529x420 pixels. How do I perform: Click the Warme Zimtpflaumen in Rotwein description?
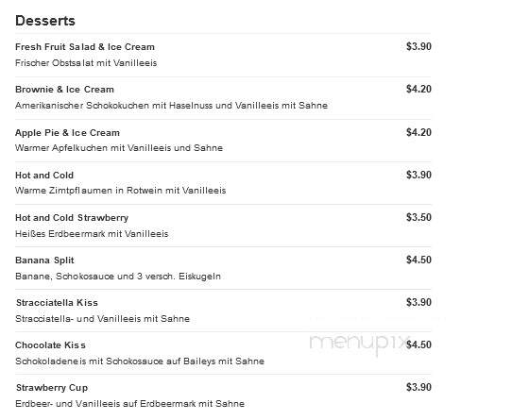tap(121, 191)
